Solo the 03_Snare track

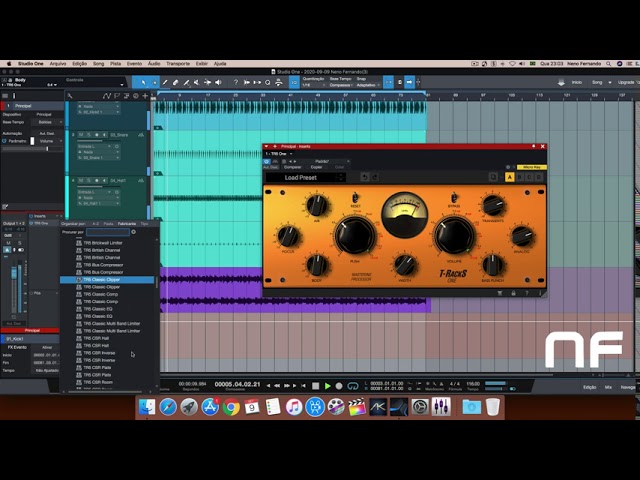click(89, 135)
